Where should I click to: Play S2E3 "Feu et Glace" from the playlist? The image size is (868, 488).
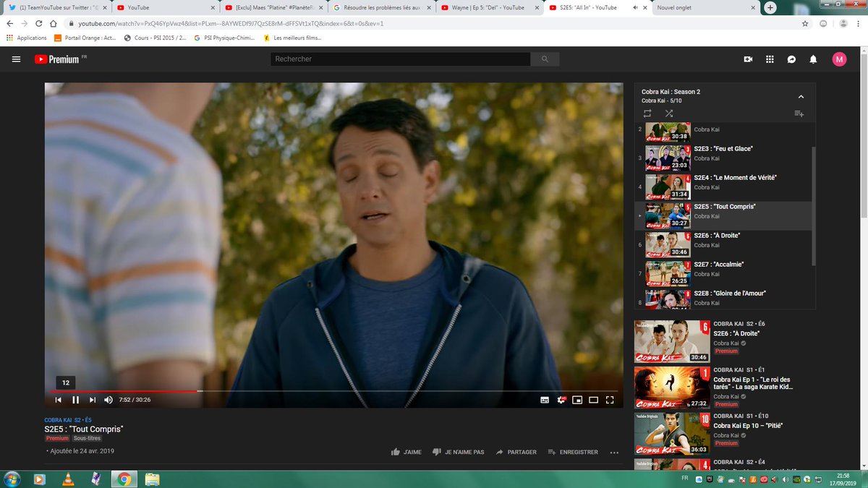[723, 158]
